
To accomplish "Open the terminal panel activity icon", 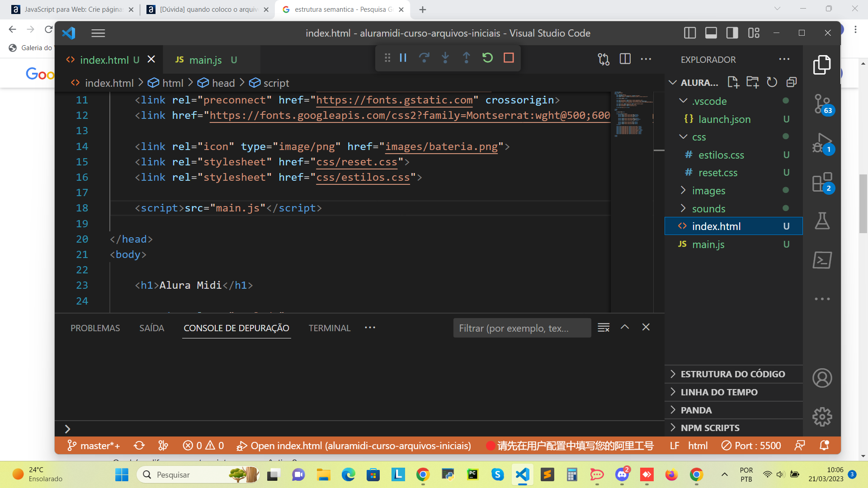I will coord(822,260).
